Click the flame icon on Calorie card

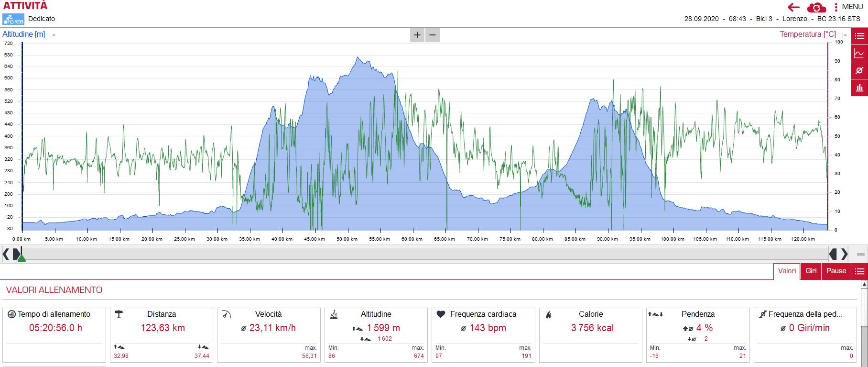pos(548,314)
